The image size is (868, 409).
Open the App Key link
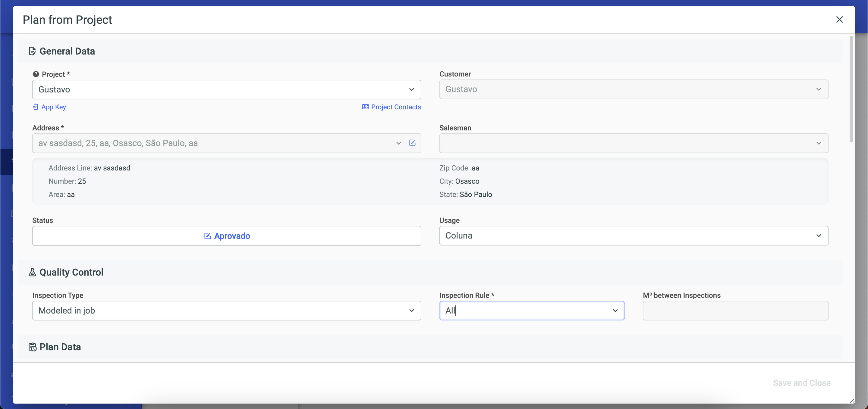point(54,107)
